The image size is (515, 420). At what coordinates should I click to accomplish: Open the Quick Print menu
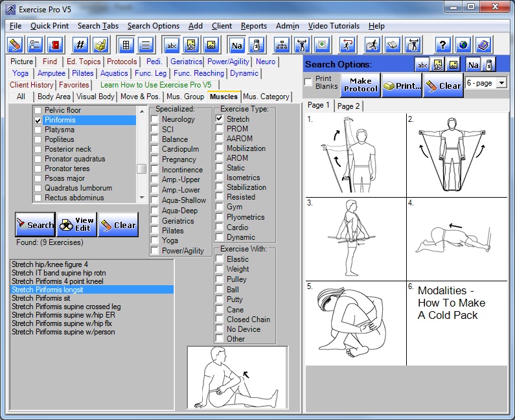(x=49, y=26)
